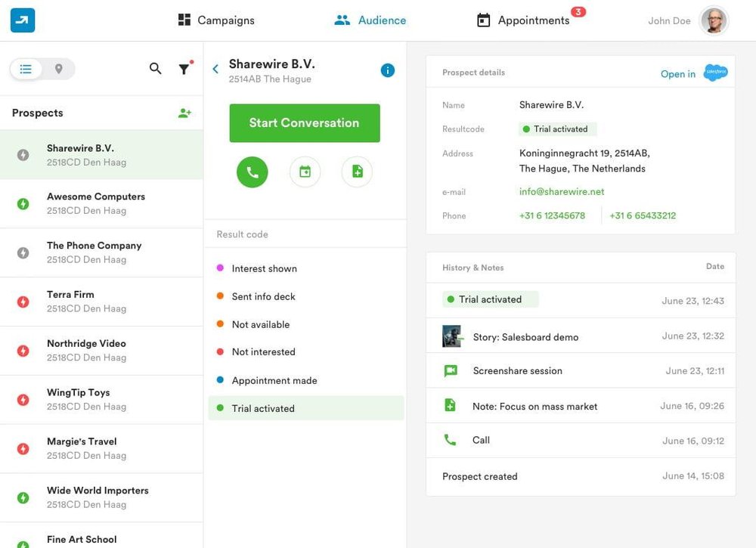
Task: Switch to the Campaigns tab
Action: coord(215,20)
